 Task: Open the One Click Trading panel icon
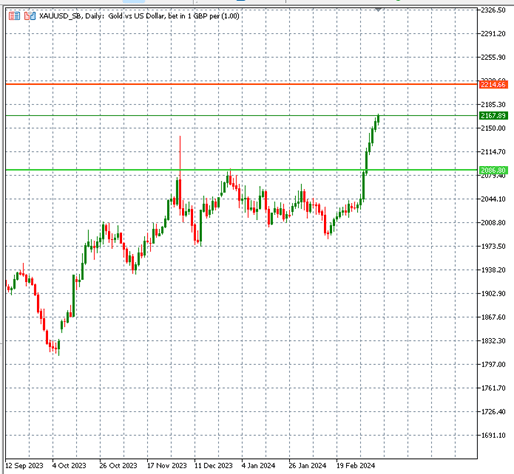14,16
